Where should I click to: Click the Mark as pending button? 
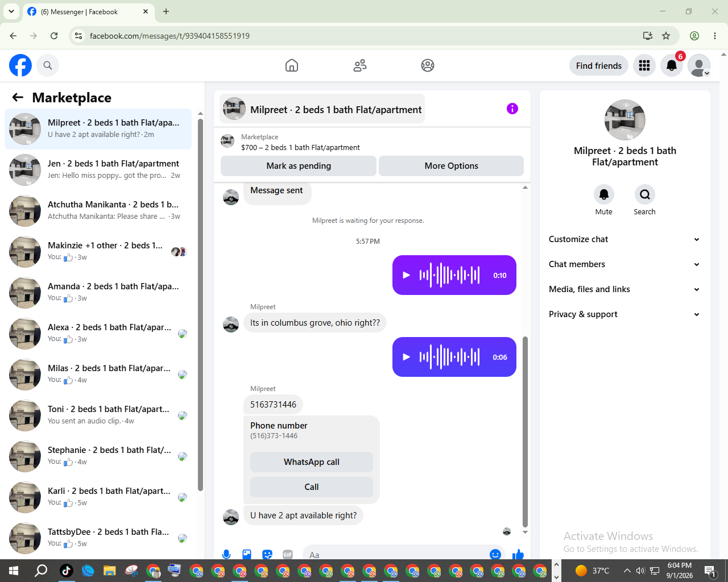pyautogui.click(x=299, y=166)
